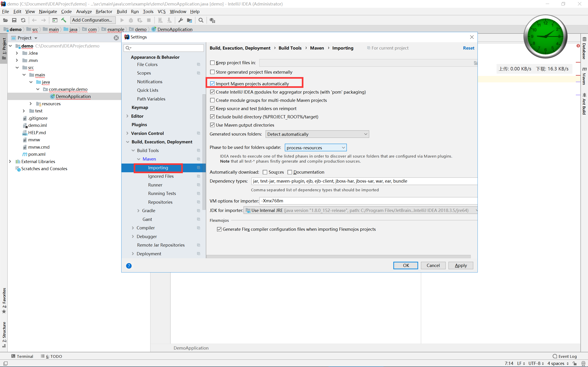Enable Store generated project files externally
588x367 pixels.
pyautogui.click(x=212, y=72)
